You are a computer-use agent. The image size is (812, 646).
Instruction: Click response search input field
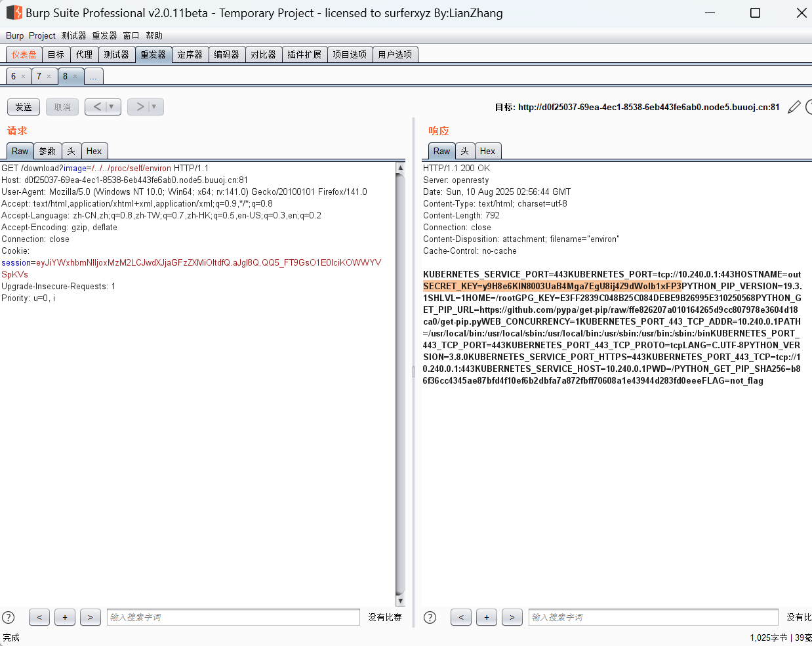[653, 617]
